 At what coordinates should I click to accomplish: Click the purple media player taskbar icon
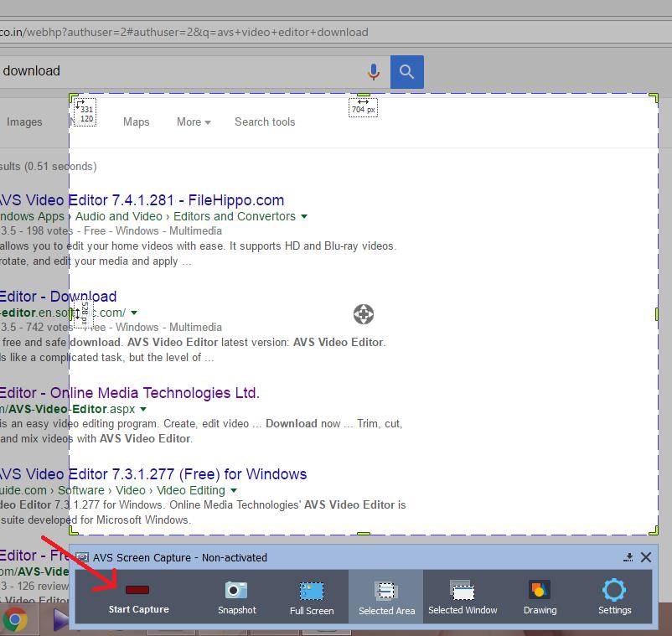(60, 620)
